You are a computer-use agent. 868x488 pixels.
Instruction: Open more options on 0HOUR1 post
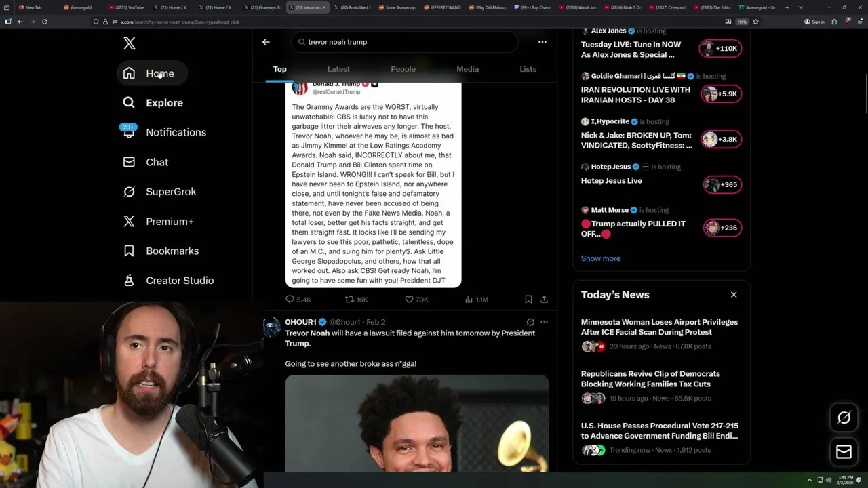click(x=544, y=322)
